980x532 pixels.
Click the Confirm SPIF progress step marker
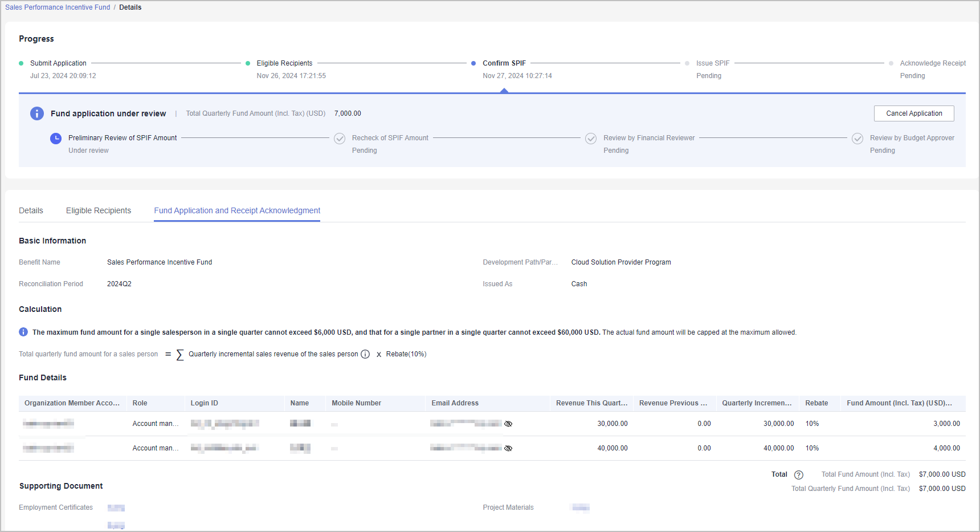pyautogui.click(x=473, y=63)
